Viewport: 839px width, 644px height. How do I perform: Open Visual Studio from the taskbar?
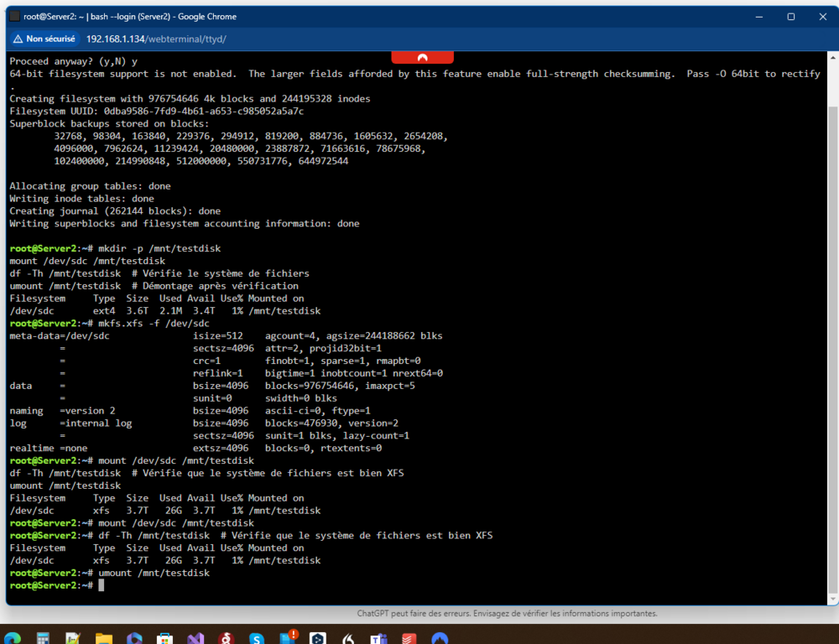(x=195, y=638)
